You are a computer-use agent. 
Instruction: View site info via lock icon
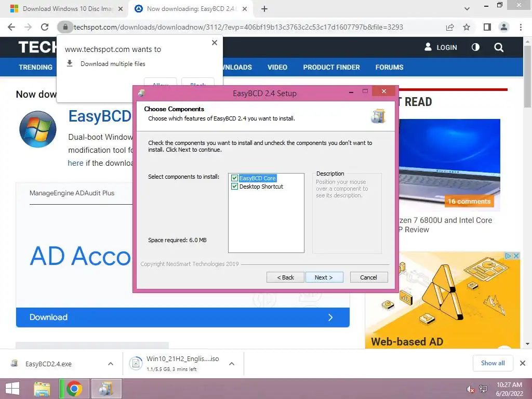click(65, 27)
